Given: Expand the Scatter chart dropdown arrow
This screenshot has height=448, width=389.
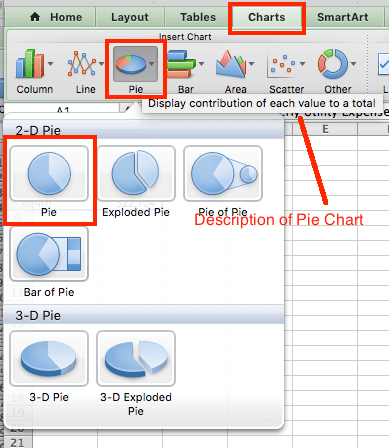Looking at the screenshot, I should [x=302, y=63].
